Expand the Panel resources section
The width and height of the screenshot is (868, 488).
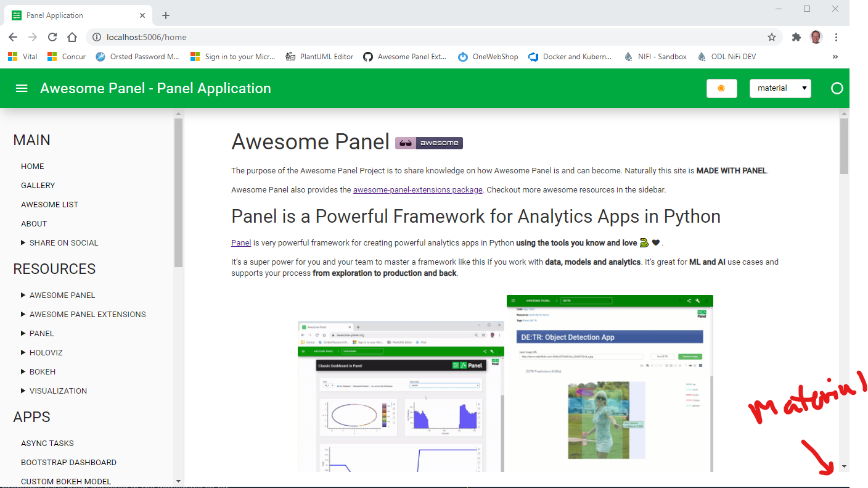pyautogui.click(x=38, y=334)
